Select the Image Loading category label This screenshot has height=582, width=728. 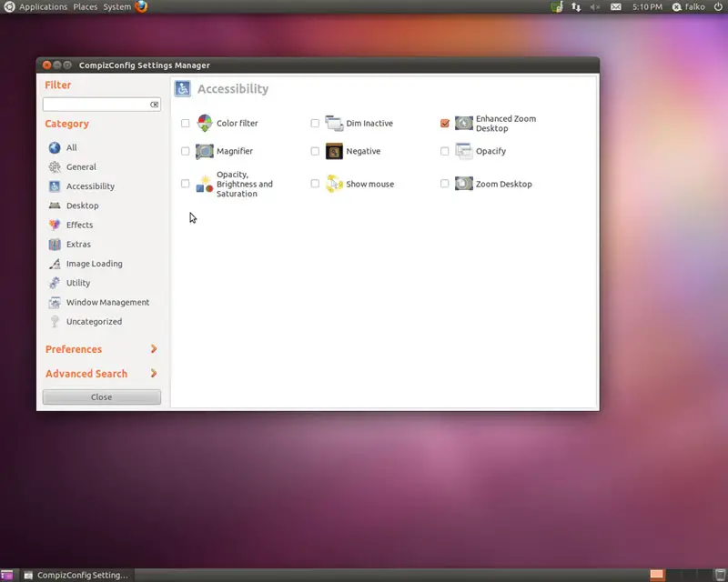pos(95,264)
